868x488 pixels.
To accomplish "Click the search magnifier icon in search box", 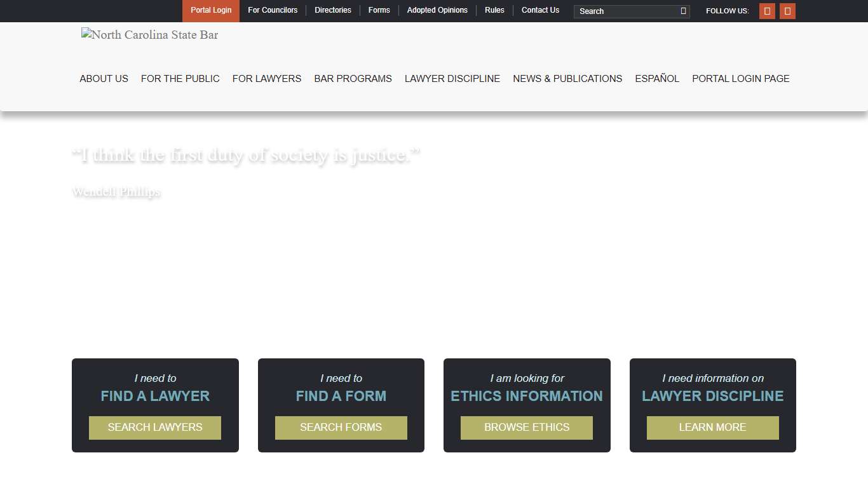I will coord(683,11).
